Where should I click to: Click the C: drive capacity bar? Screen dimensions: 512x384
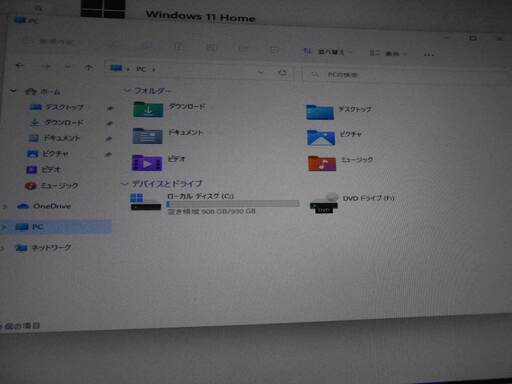pyautogui.click(x=233, y=204)
